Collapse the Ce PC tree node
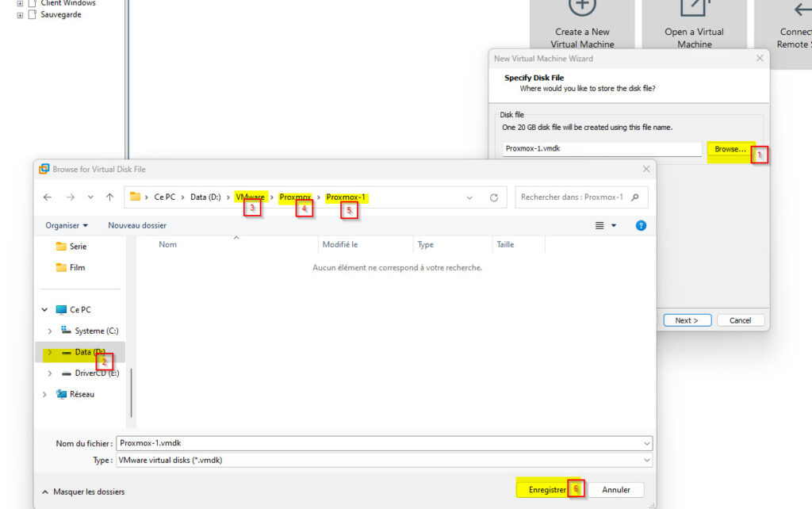The image size is (812, 509). pos(44,310)
